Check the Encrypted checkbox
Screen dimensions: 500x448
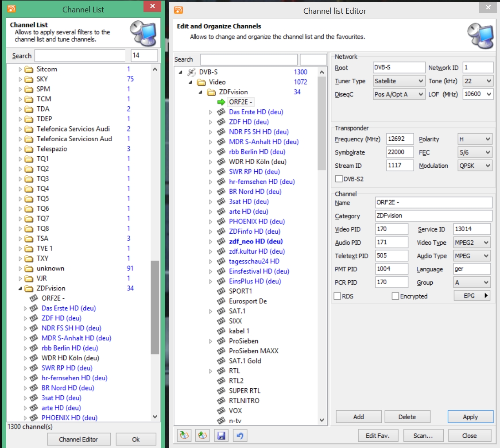coord(395,296)
